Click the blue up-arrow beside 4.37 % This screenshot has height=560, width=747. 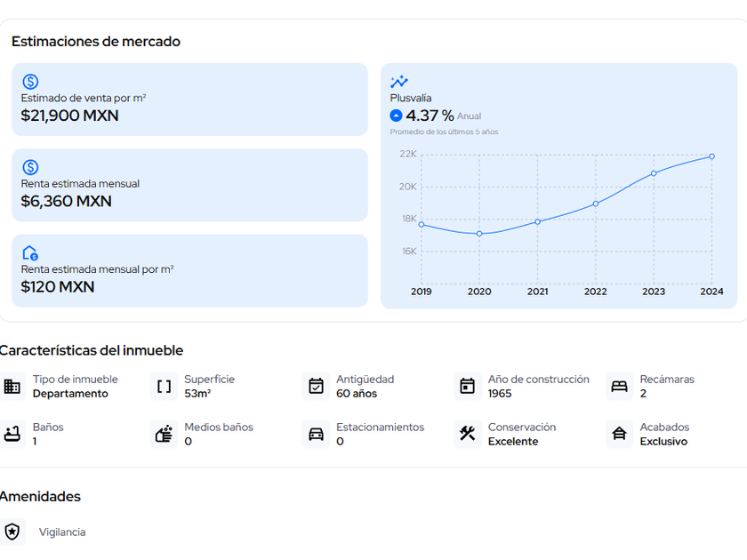click(x=397, y=116)
